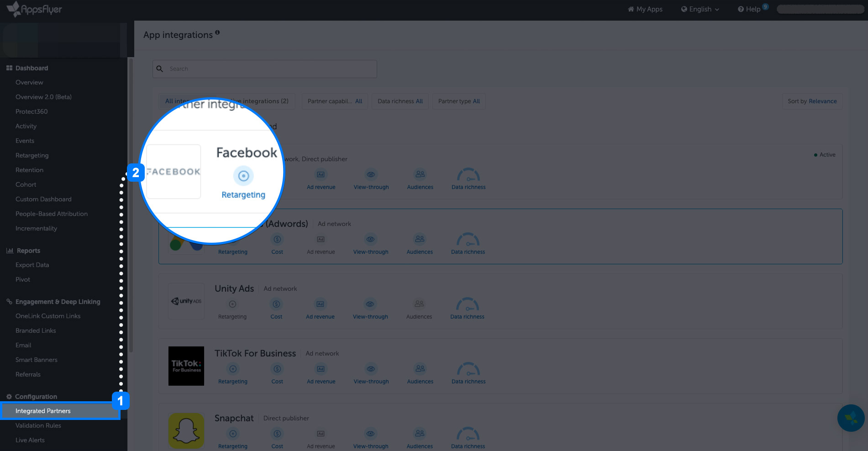Click the integrations Search field

[265, 69]
